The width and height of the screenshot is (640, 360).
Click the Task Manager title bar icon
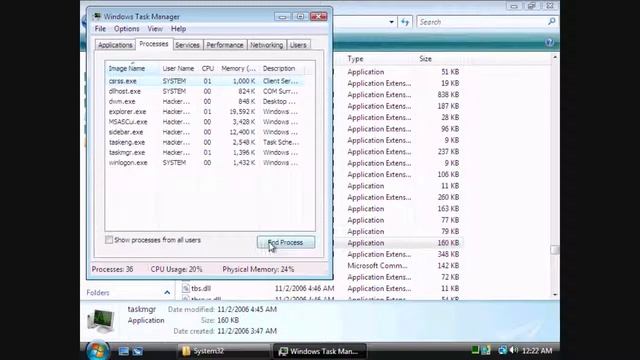click(97, 16)
